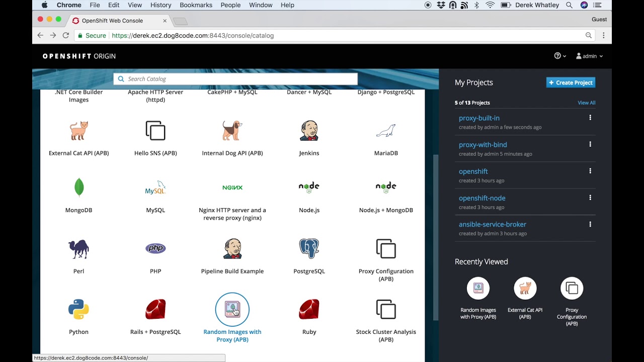
Task: Select the Random Images with Proxy (APB) catalog icon
Action: (x=232, y=309)
